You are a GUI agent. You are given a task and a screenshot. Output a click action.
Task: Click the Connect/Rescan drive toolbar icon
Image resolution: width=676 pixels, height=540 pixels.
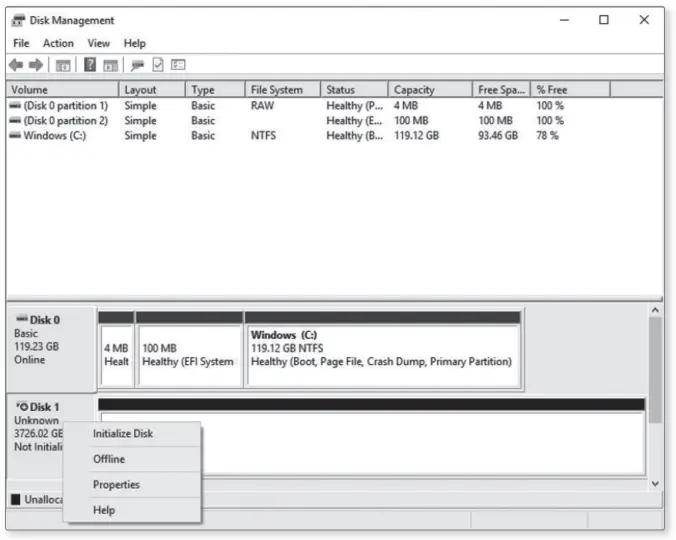(138, 66)
